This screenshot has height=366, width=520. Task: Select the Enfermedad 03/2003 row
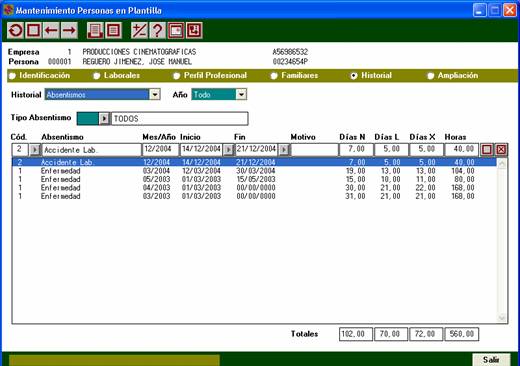pos(254,196)
